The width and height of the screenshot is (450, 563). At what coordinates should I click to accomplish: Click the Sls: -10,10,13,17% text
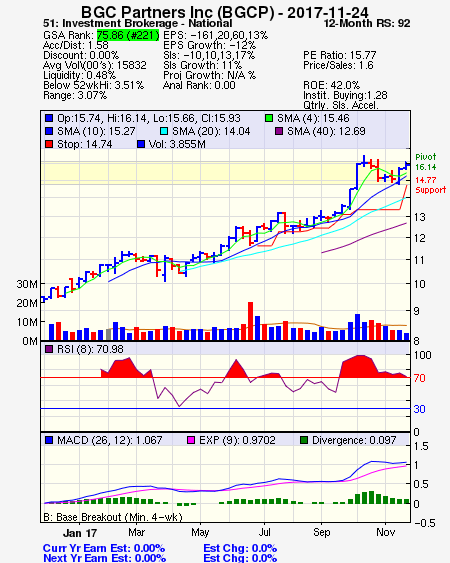[209, 55]
